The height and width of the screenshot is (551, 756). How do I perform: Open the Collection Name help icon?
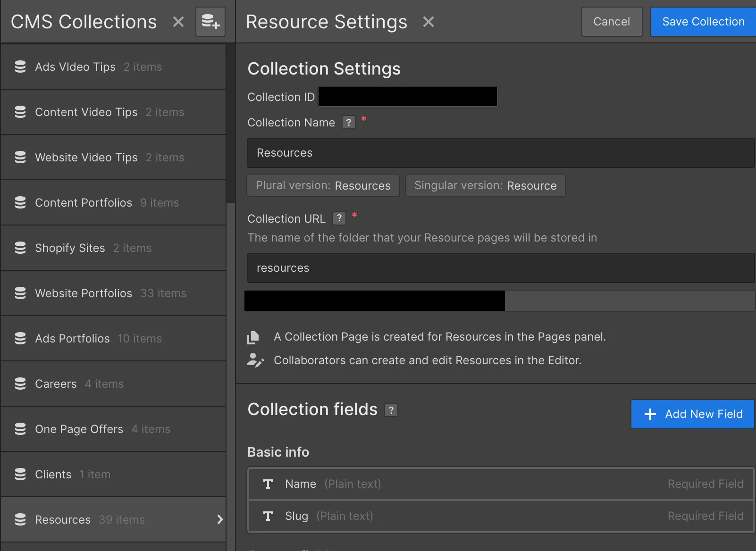coord(349,123)
